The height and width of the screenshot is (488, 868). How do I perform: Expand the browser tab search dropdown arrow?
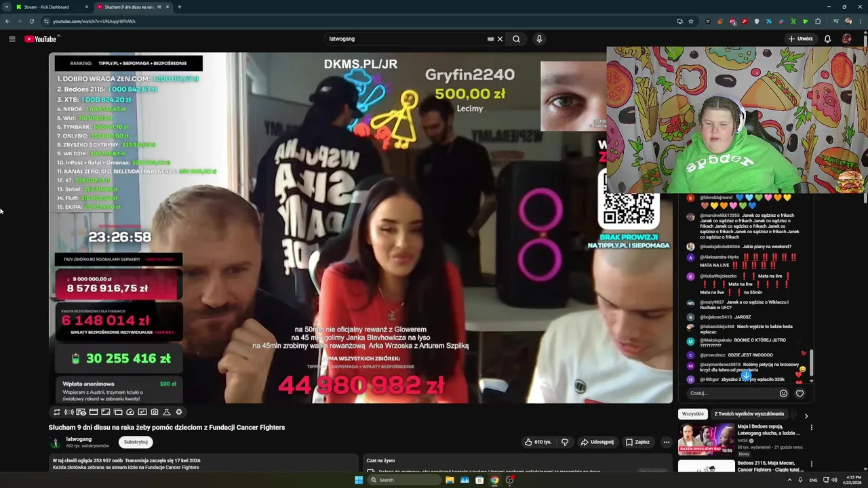[x=6, y=7]
